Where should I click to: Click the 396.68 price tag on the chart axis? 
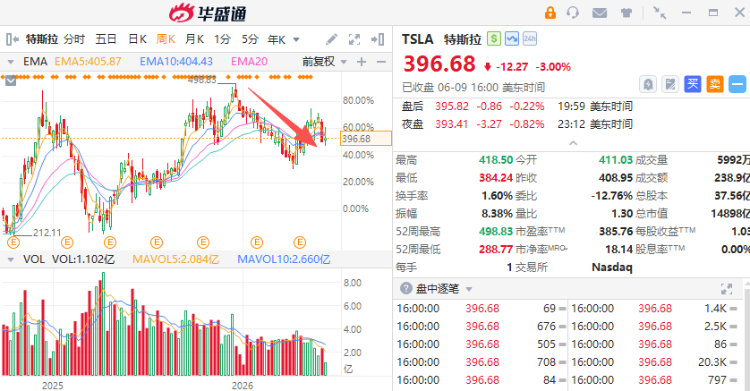click(x=366, y=139)
